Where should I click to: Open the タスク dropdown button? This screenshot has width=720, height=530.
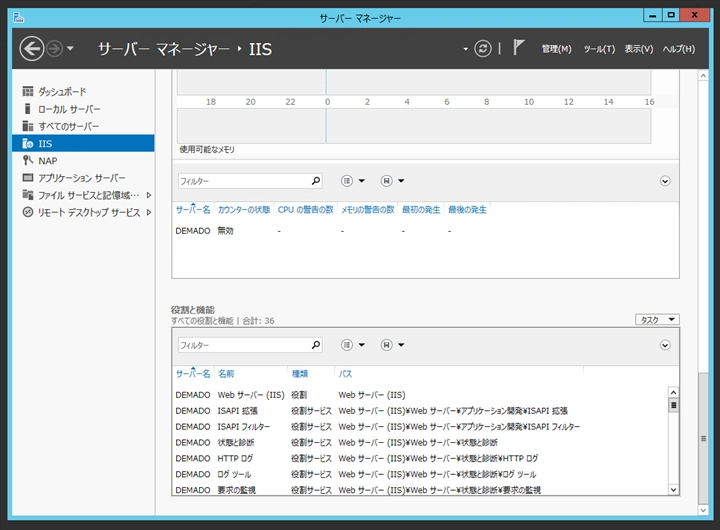point(657,320)
